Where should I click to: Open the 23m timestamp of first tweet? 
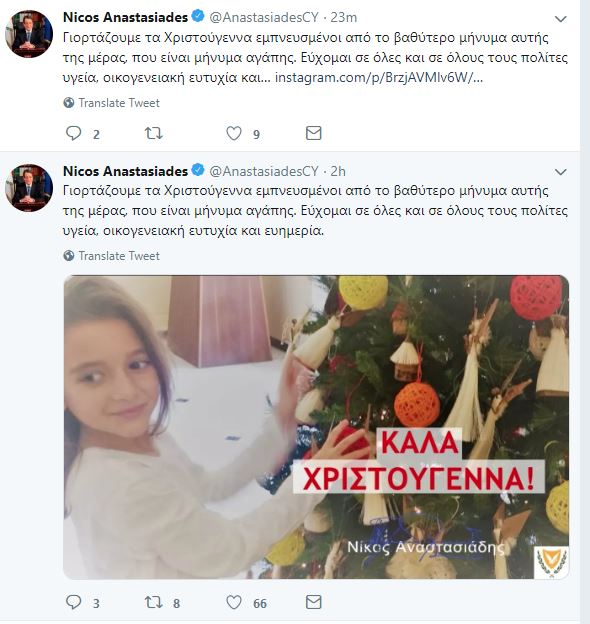pyautogui.click(x=344, y=18)
